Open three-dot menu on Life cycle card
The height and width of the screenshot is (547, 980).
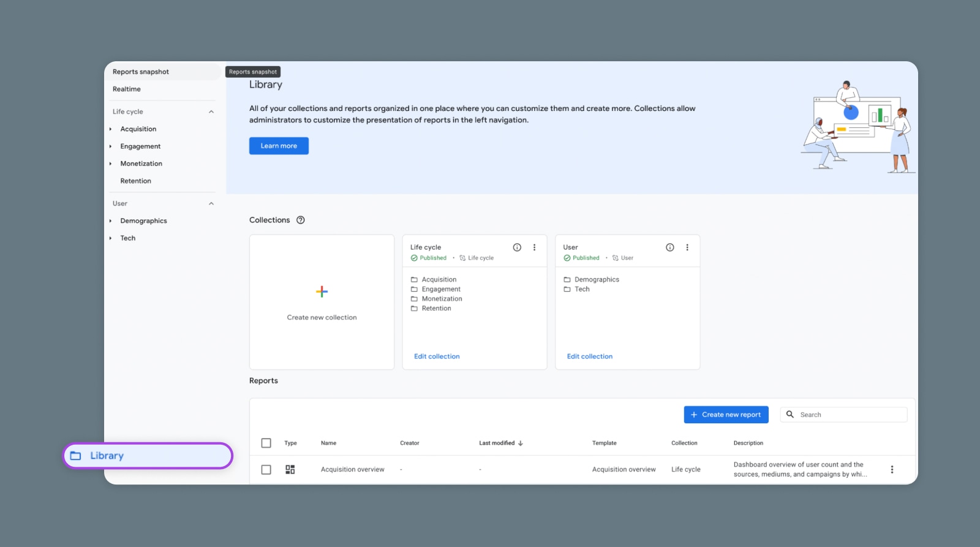pos(534,247)
